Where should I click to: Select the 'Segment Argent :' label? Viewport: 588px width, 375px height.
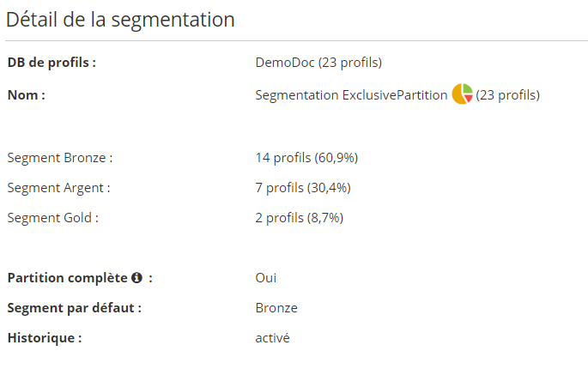(58, 188)
